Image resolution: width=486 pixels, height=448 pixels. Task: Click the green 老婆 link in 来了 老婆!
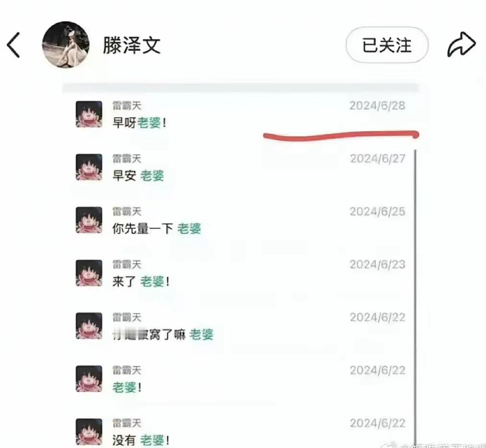click(152, 282)
